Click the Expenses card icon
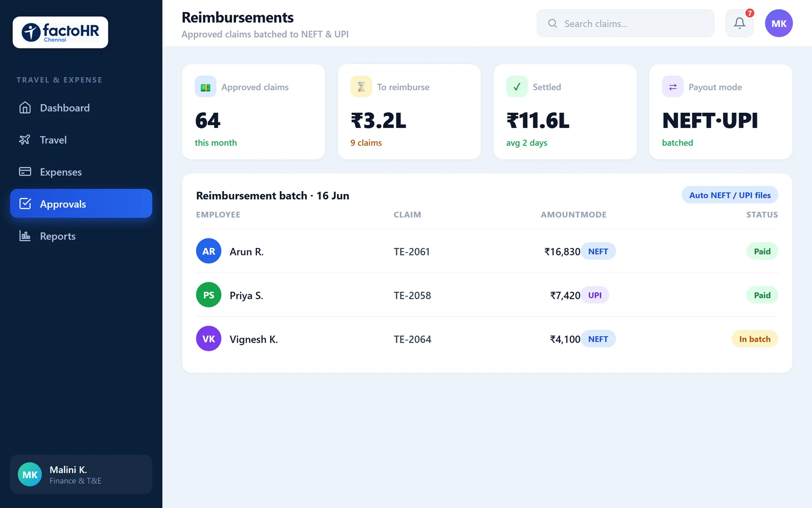Viewport: 812px width, 508px height. [x=25, y=172]
